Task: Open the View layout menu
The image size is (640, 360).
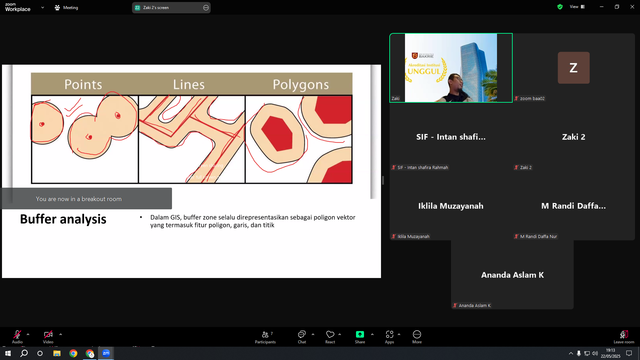Action: (577, 7)
